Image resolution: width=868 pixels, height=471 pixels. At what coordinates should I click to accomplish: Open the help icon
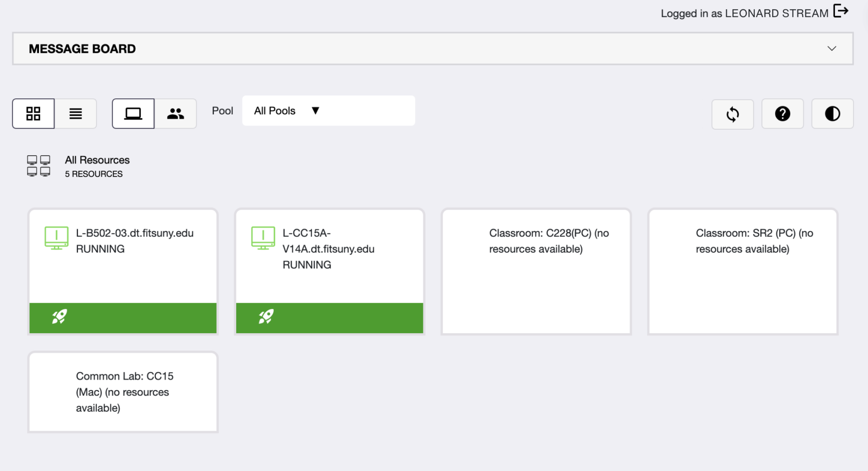point(782,114)
